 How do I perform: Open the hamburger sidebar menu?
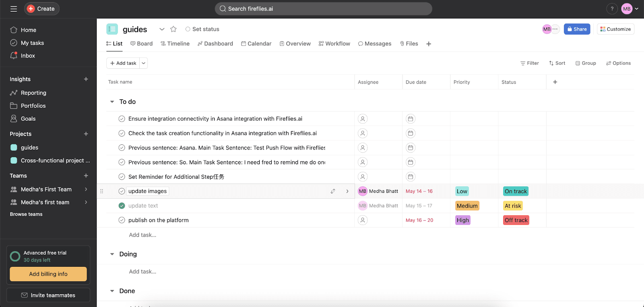click(x=14, y=9)
